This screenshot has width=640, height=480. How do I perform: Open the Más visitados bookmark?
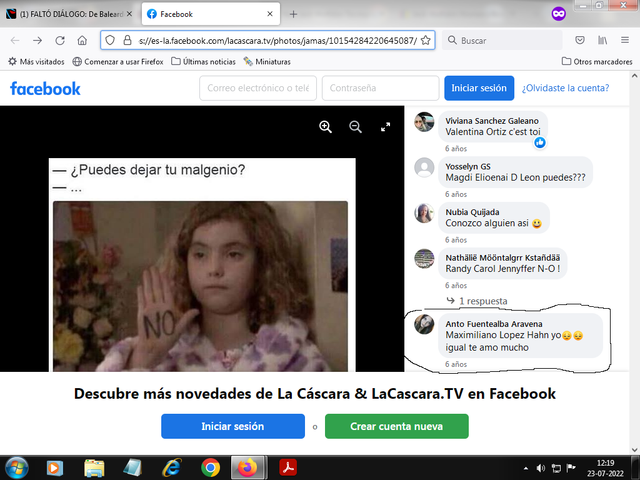tap(36, 62)
